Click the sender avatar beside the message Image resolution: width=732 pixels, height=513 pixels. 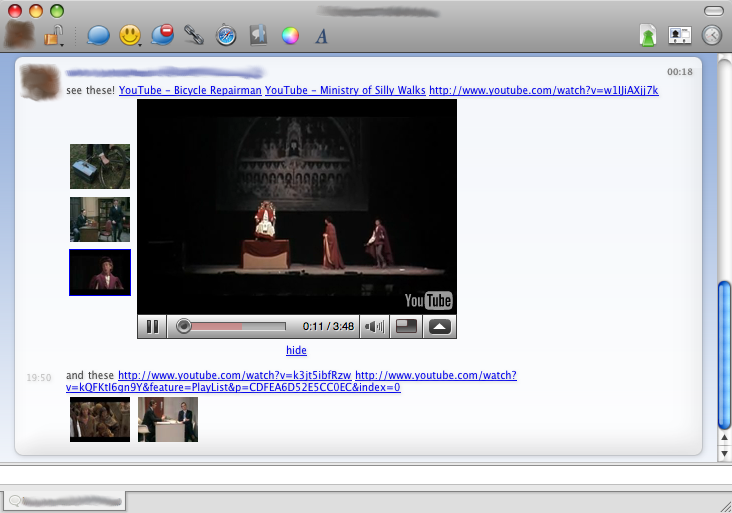[41, 83]
